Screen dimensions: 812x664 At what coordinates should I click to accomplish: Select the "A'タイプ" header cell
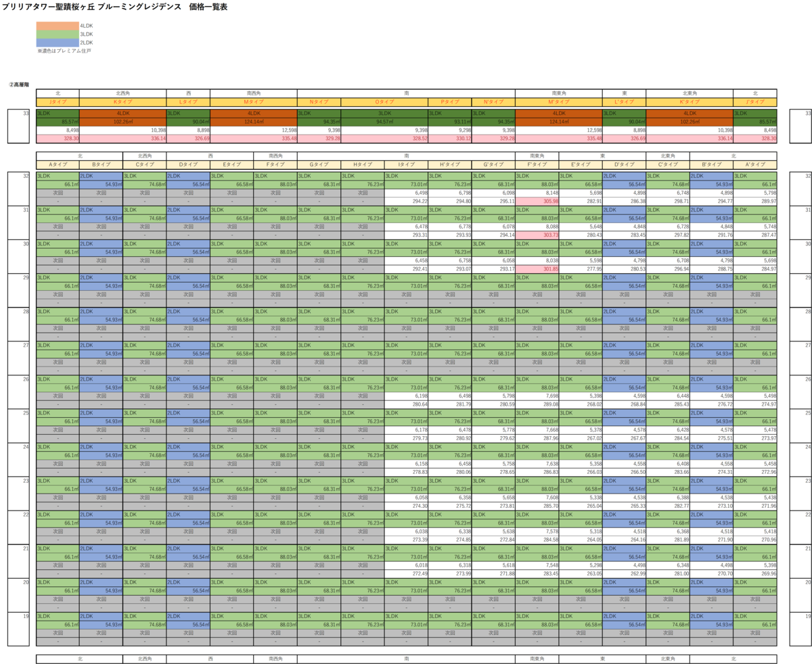[x=755, y=164]
